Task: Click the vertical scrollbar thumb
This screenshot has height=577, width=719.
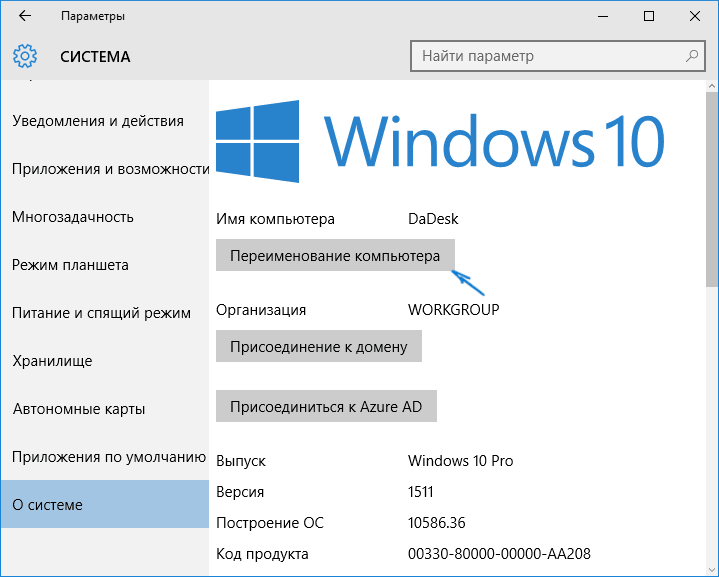Action: click(x=712, y=190)
